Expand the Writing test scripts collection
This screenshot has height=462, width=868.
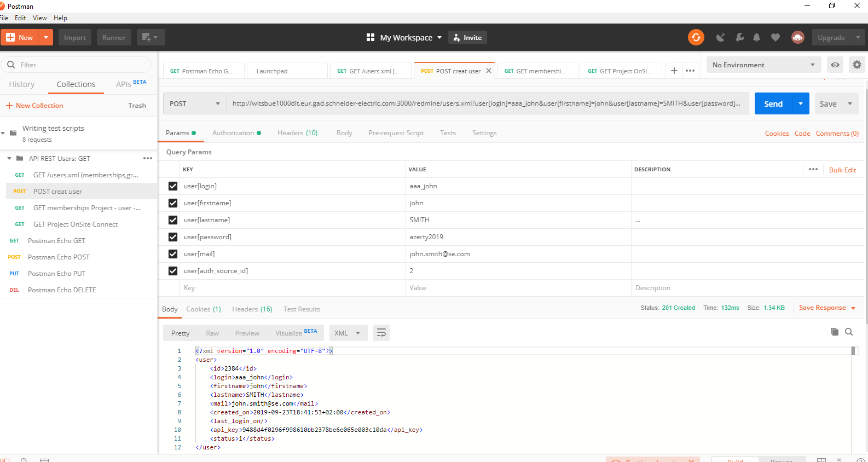[3, 133]
